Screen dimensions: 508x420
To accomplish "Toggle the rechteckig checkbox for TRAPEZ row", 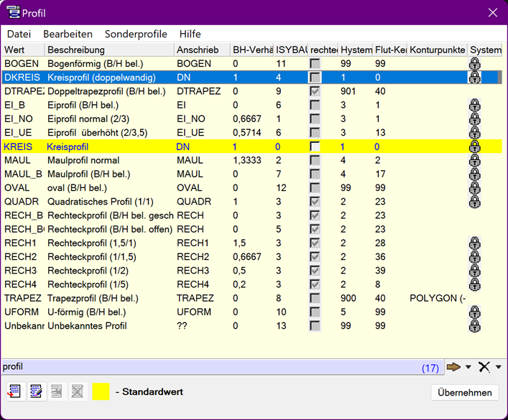I will pos(315,299).
